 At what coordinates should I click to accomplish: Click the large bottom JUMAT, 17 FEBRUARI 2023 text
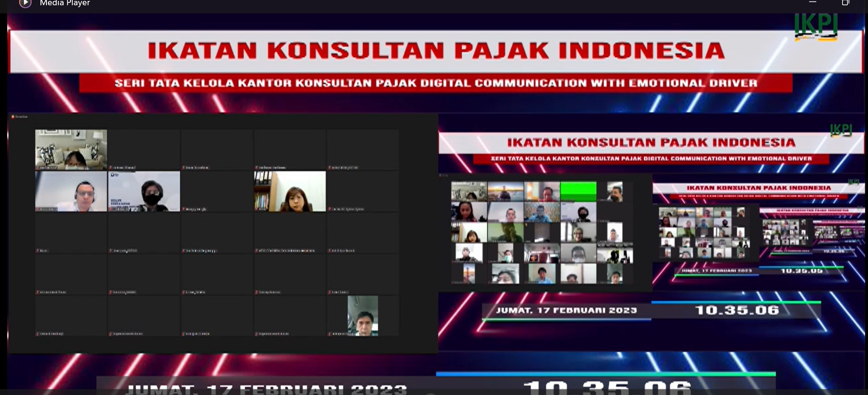click(267, 389)
